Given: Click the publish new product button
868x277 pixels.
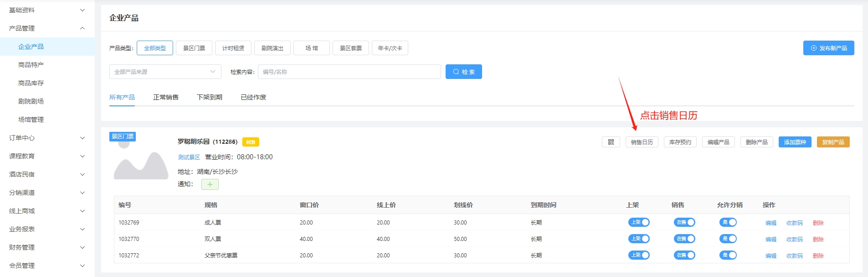Looking at the screenshot, I should (x=828, y=48).
